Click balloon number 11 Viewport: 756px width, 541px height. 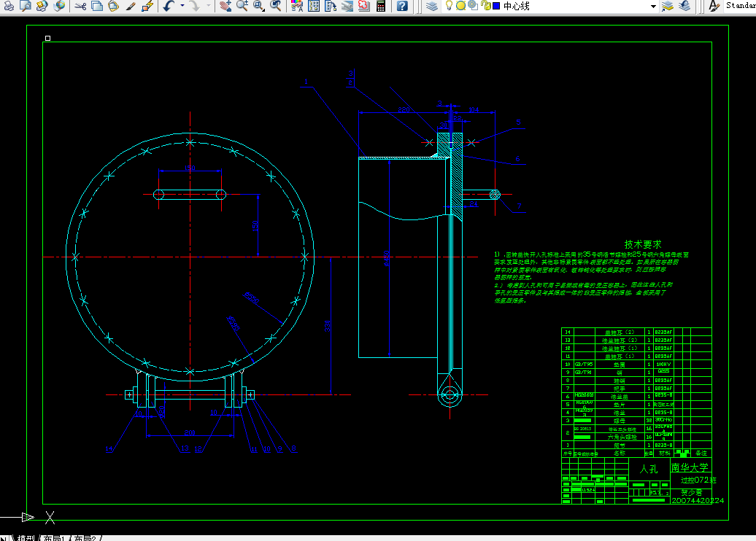click(x=254, y=449)
